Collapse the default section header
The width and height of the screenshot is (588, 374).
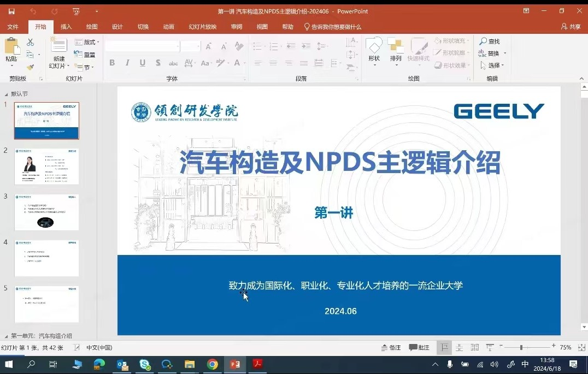6,94
